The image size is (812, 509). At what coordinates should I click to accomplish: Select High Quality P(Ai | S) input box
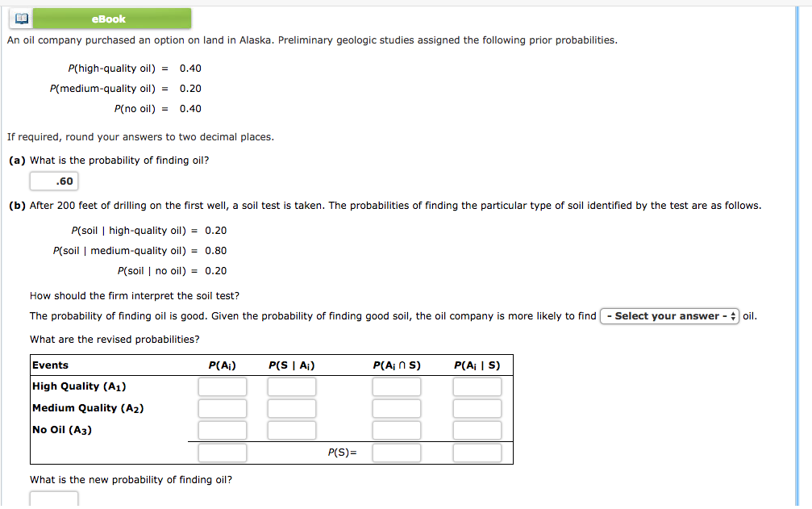(x=477, y=387)
